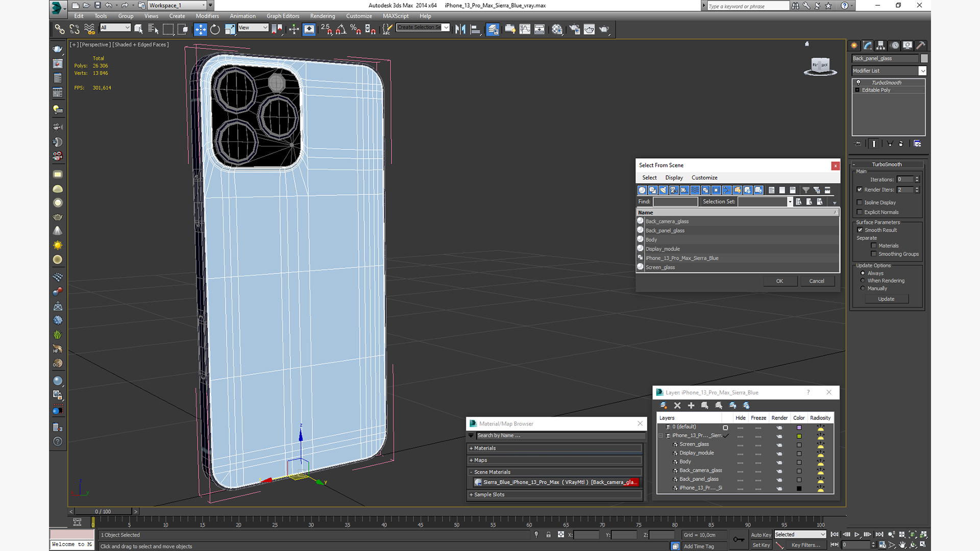980x551 pixels.
Task: Activate the Select and Rotate tool
Action: click(x=215, y=29)
